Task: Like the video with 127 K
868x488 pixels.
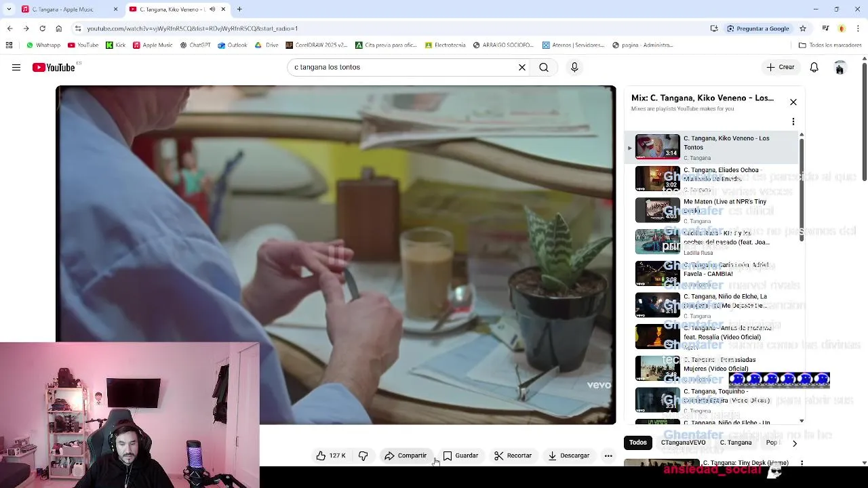Action: [x=331, y=455]
